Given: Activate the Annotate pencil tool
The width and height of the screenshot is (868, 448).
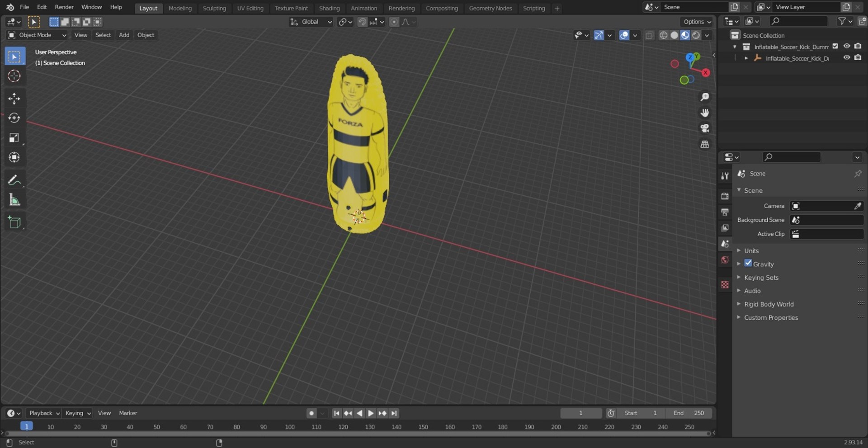Looking at the screenshot, I should 14,180.
